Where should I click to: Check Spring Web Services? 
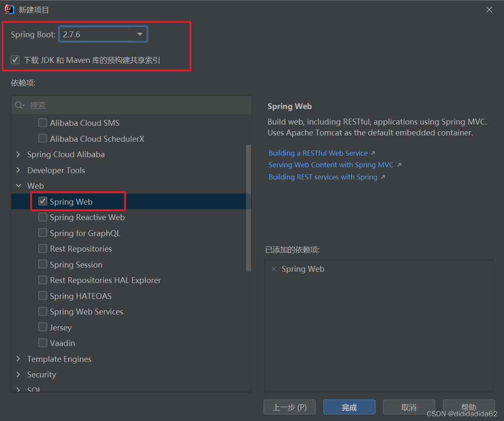tap(43, 312)
